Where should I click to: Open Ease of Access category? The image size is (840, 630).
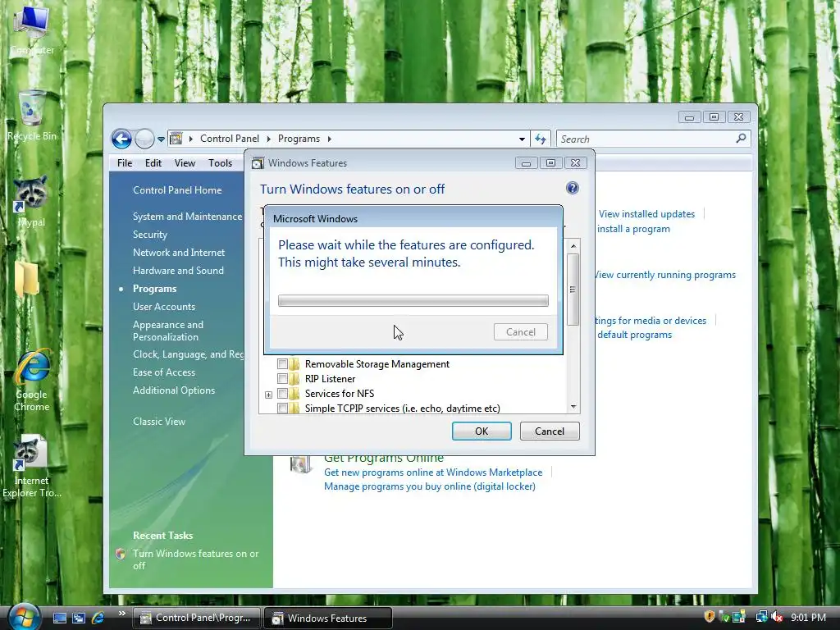click(164, 372)
